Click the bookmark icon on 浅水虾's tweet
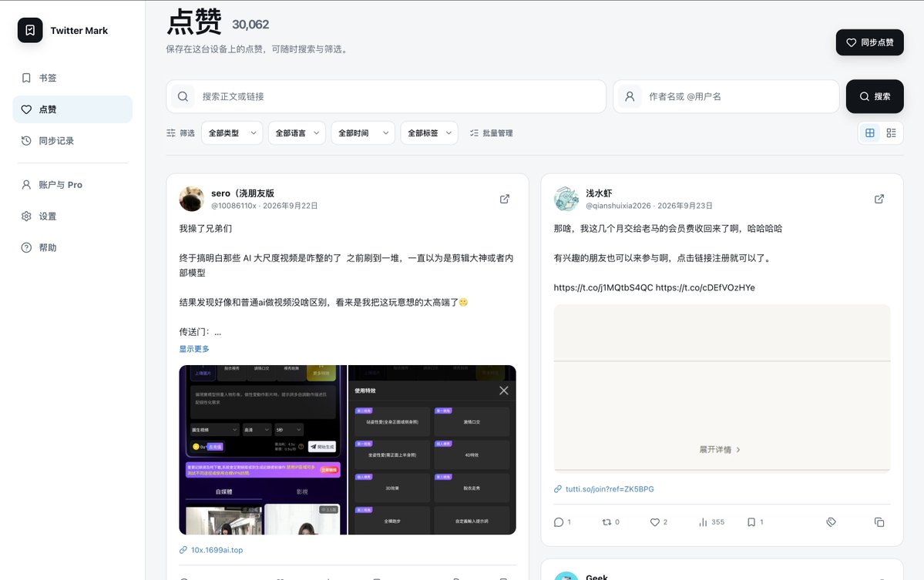Image resolution: width=924 pixels, height=580 pixels. pos(751,522)
